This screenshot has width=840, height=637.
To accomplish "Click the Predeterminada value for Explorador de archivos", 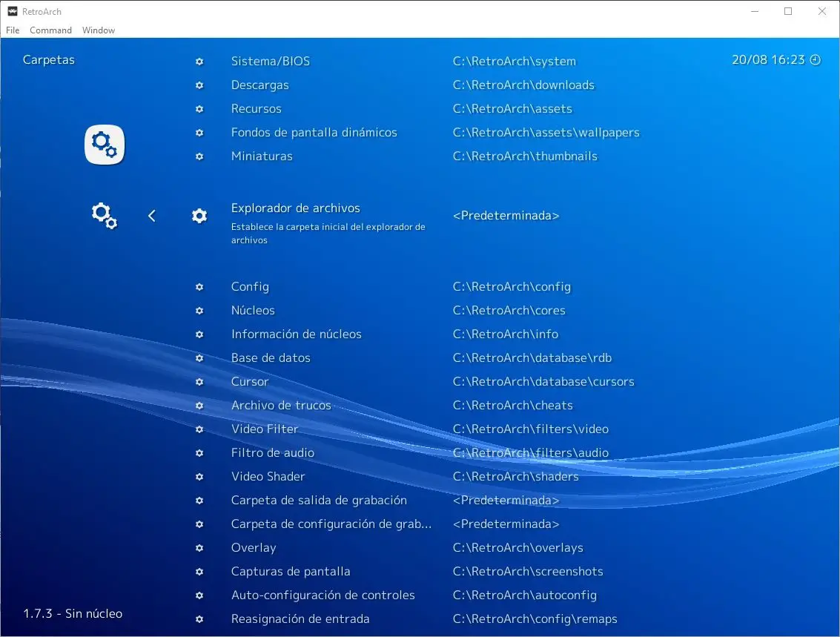I will (506, 216).
